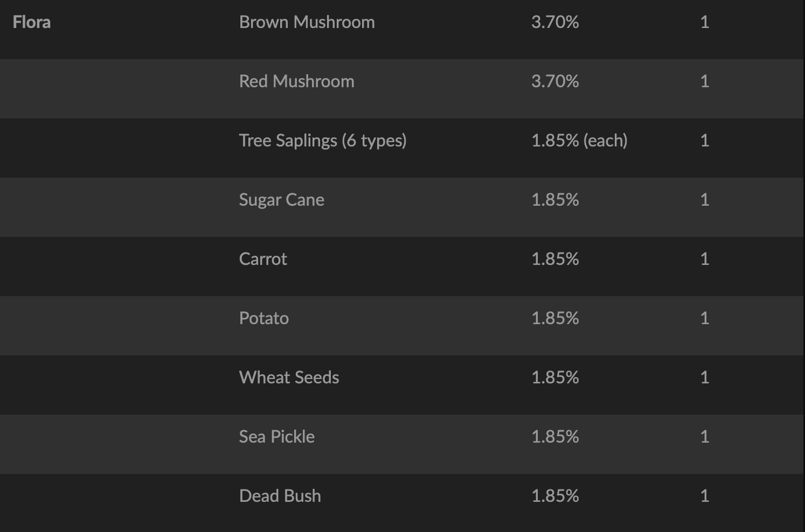Click the 1.85% chance in Dead Bush row

coord(555,496)
